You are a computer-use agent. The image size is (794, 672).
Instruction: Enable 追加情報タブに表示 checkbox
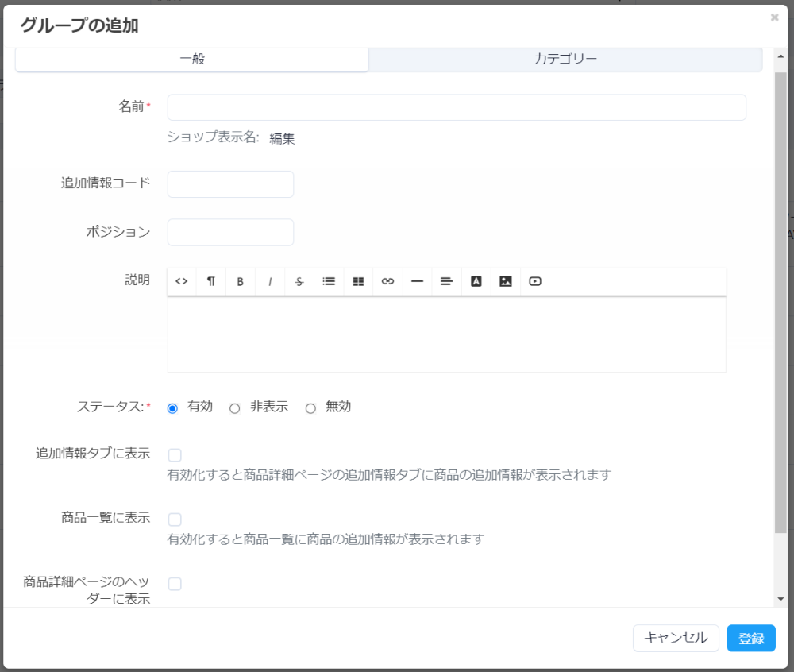click(x=175, y=455)
